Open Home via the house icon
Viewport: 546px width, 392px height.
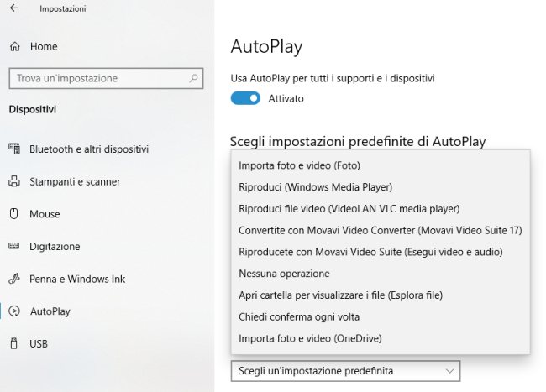pos(15,46)
